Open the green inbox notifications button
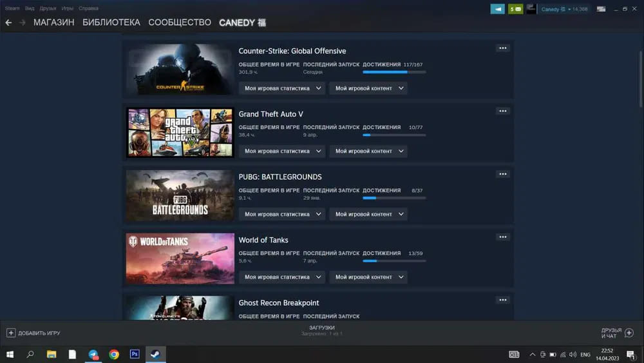This screenshot has height=363, width=644. click(515, 9)
